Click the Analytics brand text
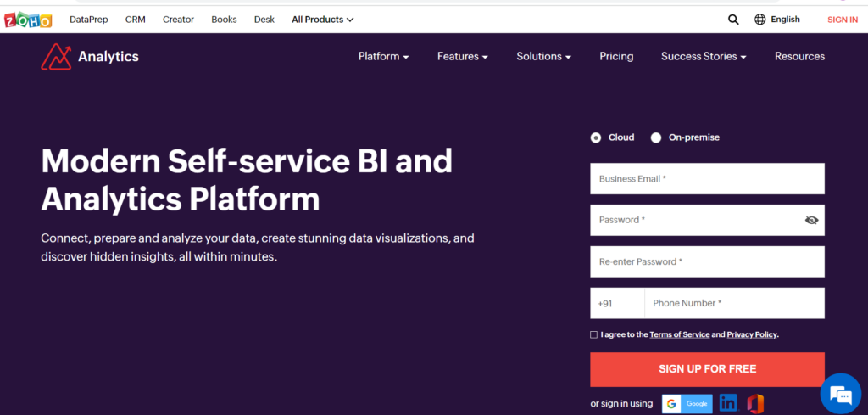The height and width of the screenshot is (415, 868). point(108,57)
